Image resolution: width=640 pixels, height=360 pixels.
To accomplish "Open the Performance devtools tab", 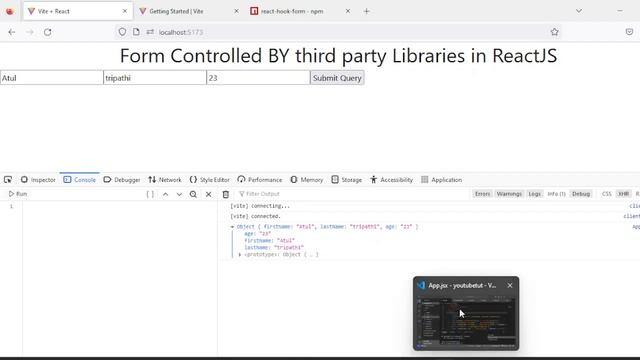I will (260, 180).
